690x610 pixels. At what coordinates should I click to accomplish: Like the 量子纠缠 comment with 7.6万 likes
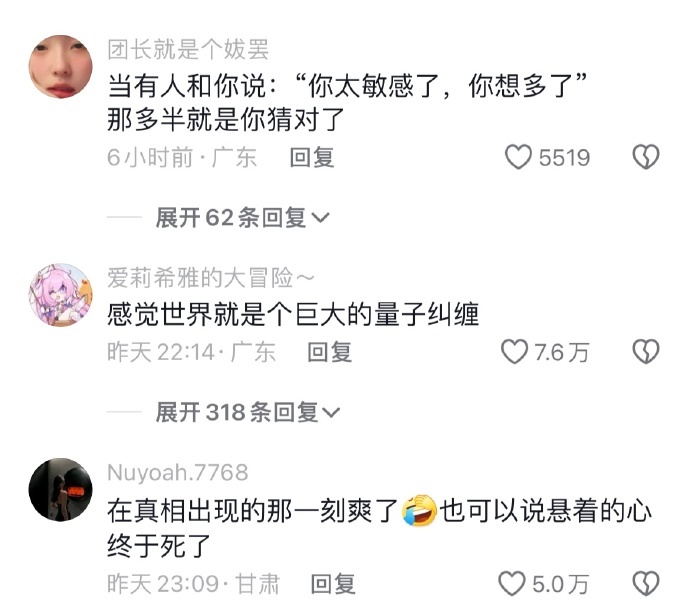point(514,352)
